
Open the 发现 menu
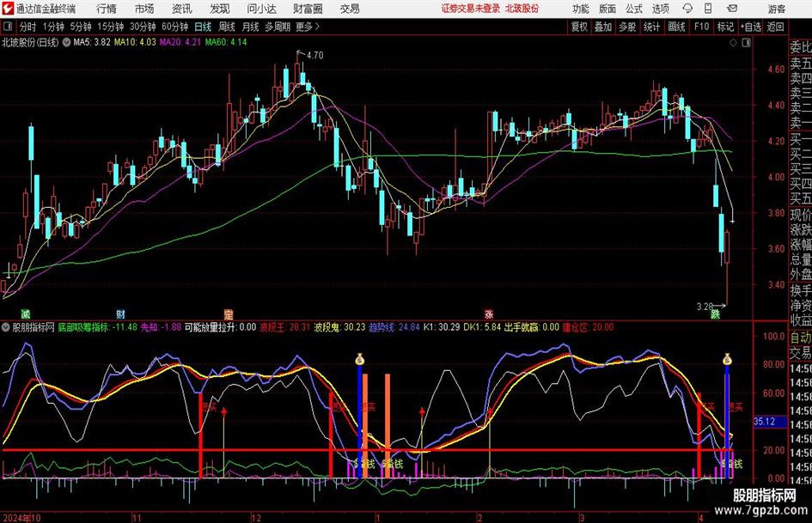click(x=220, y=9)
